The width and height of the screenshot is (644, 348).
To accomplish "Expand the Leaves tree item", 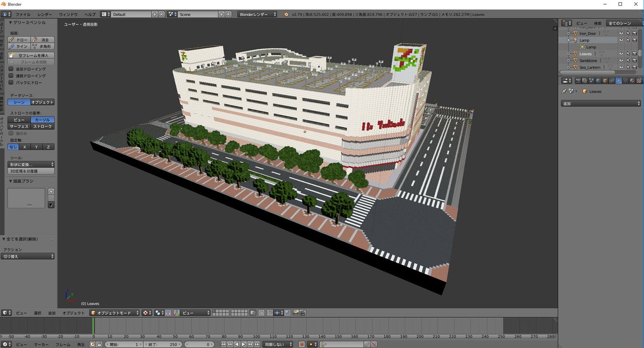I will (568, 54).
